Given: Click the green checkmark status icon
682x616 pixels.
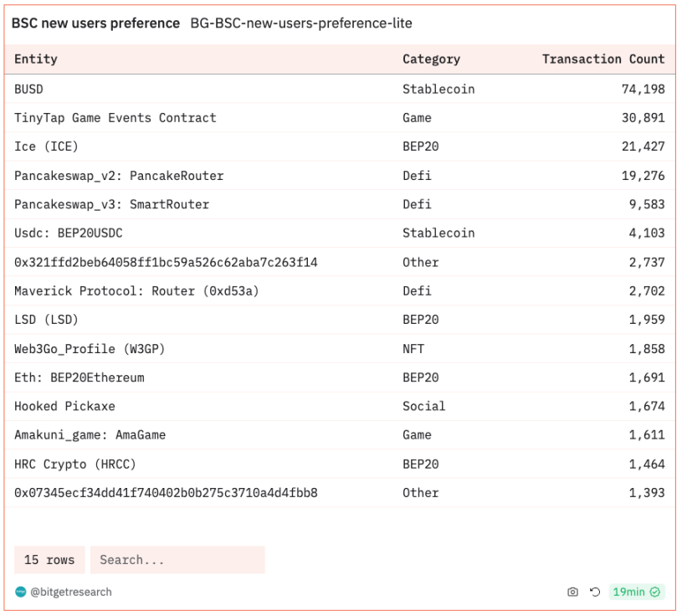Looking at the screenshot, I should 655,592.
